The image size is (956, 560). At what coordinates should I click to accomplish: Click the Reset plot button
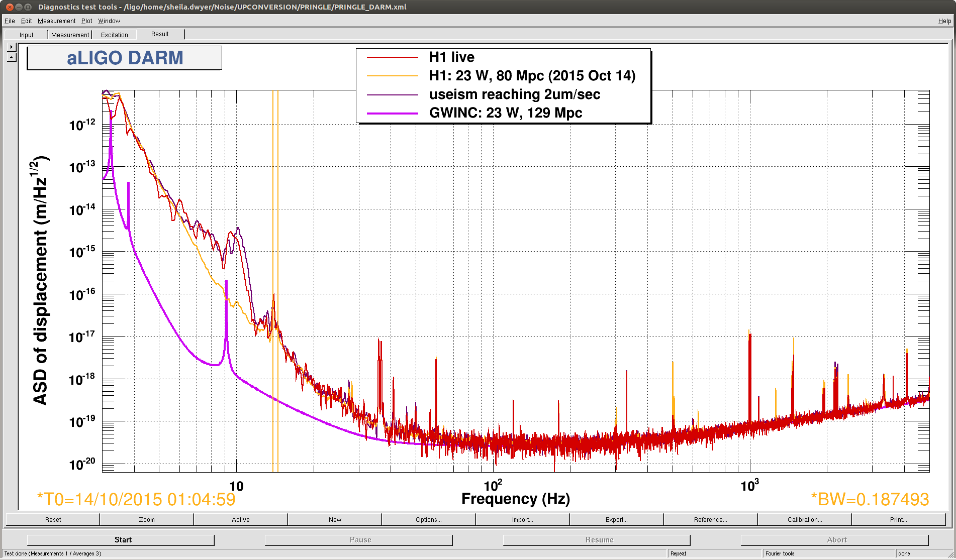[x=53, y=519]
